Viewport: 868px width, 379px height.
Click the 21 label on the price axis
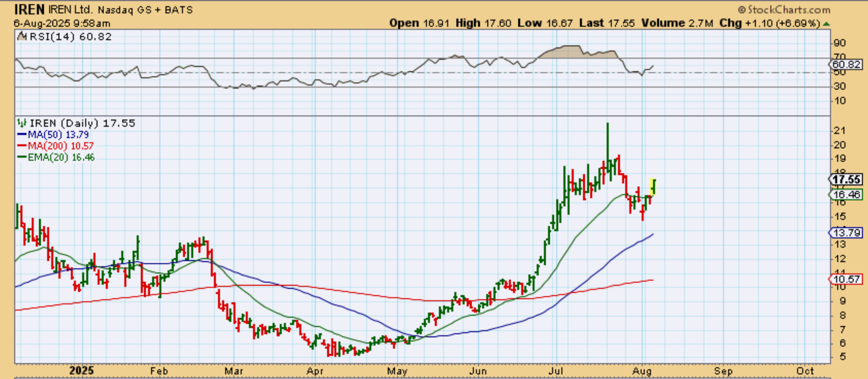pyautogui.click(x=840, y=131)
